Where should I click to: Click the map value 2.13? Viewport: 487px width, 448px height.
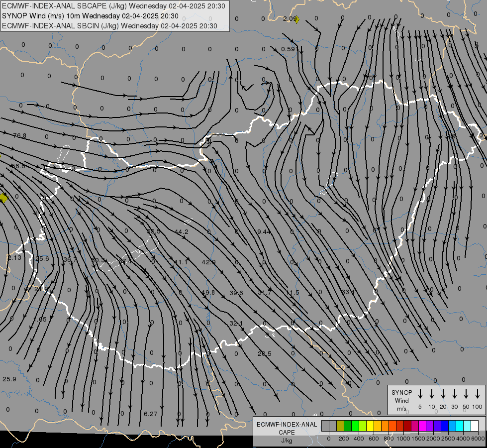[x=14, y=257]
